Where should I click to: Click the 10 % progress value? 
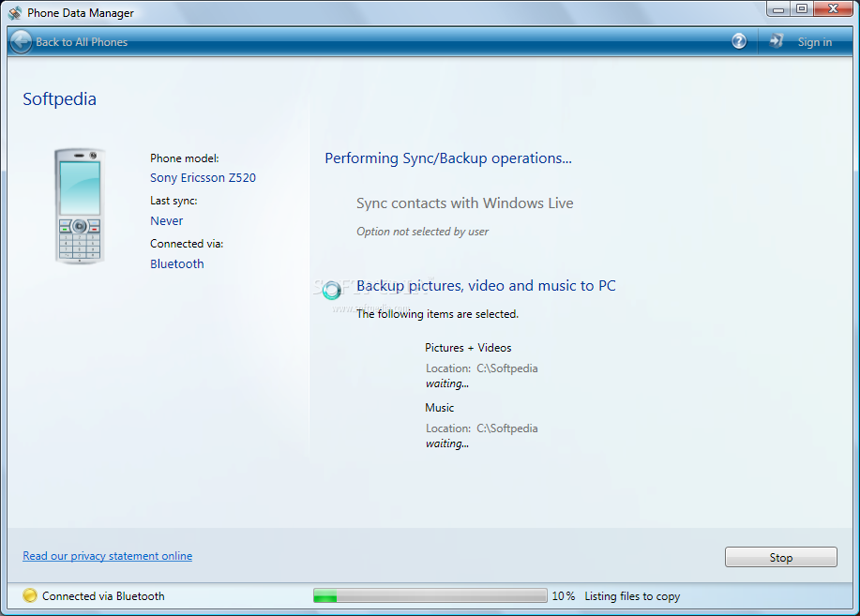pos(564,596)
